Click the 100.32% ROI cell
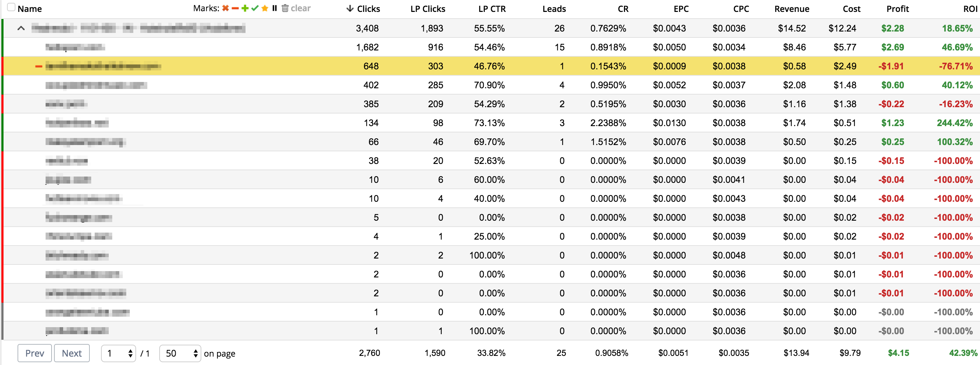Screen dimensions: 980x365 [954, 142]
